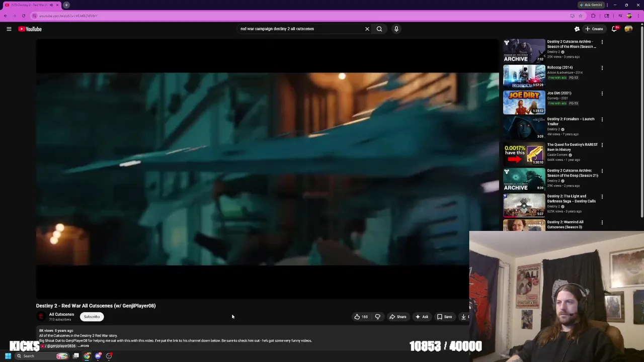Open YouTube notifications bell
The height and width of the screenshot is (362, 644).
[x=614, y=29]
